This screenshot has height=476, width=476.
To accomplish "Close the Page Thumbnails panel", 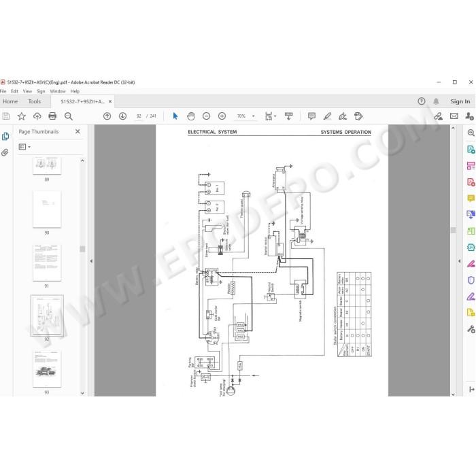I will point(78,131).
